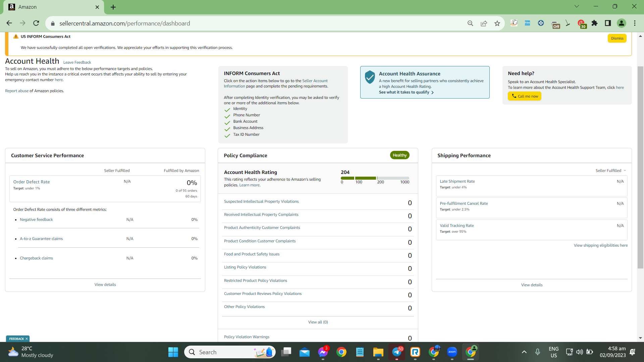Open the Chrome three-dot menu
Viewport: 644px width, 362px height.
pos(635,23)
